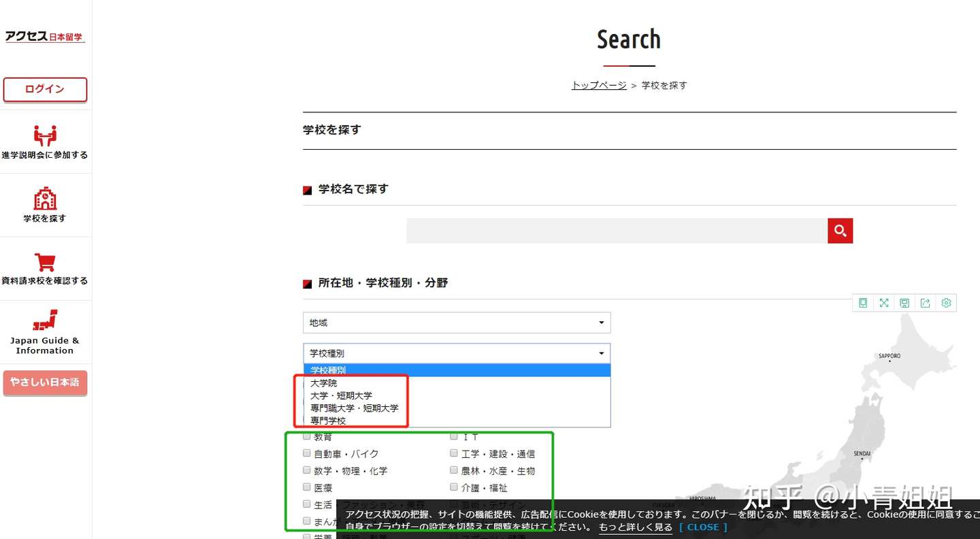Viewport: 980px width, 539px height.
Task: Select やさしい日本語 in the sidebar
Action: [x=45, y=383]
